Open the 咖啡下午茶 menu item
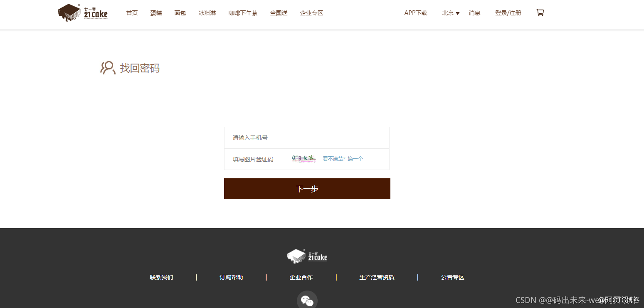Screen dimensions: 644x308 (243, 13)
